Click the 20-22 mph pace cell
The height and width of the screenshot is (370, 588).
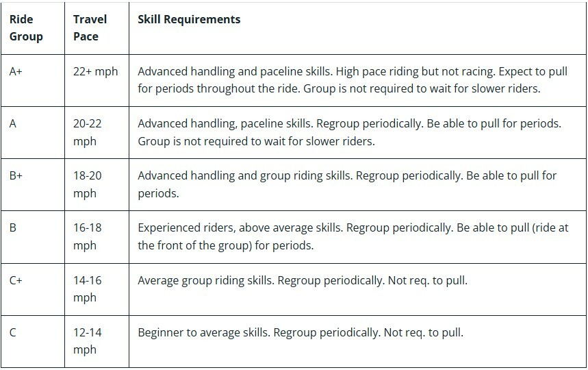coord(88,132)
